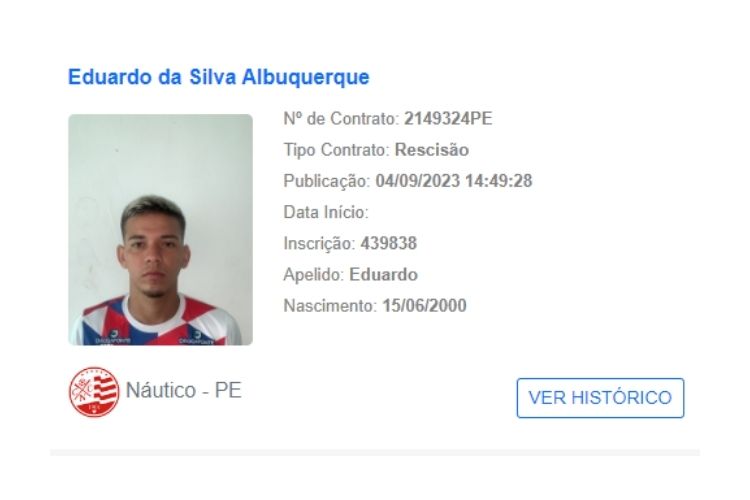Click the gray divider below the card
Viewport: 750px width, 500px height.
(x=375, y=452)
